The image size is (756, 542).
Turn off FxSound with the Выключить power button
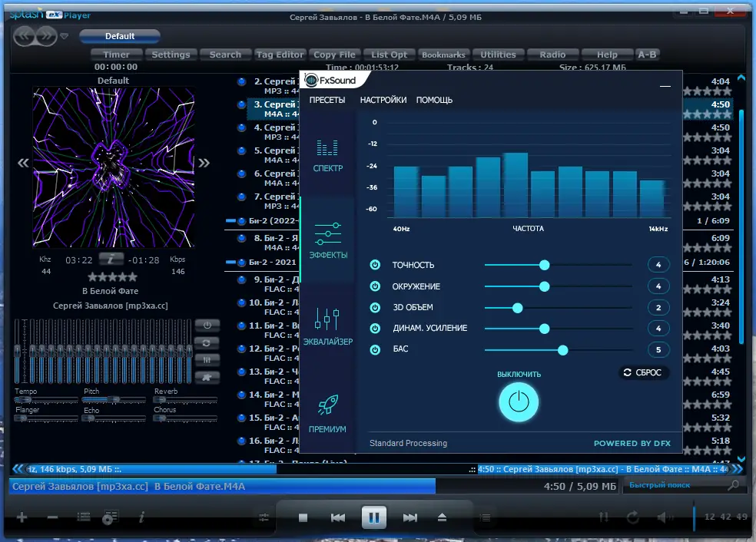click(519, 402)
